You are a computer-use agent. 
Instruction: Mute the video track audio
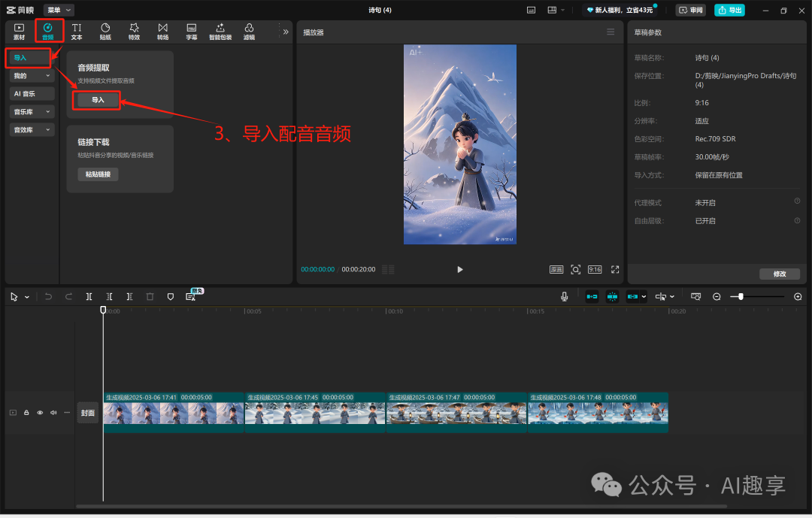(x=53, y=413)
